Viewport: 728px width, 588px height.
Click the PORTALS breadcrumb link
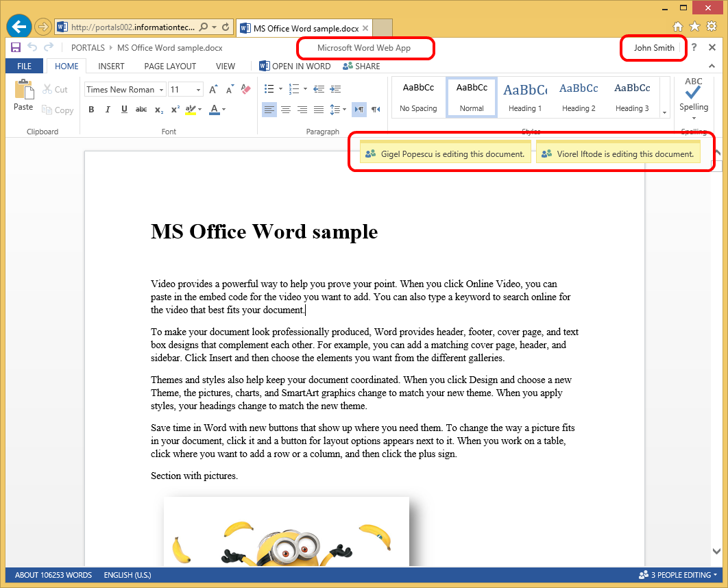[88, 48]
